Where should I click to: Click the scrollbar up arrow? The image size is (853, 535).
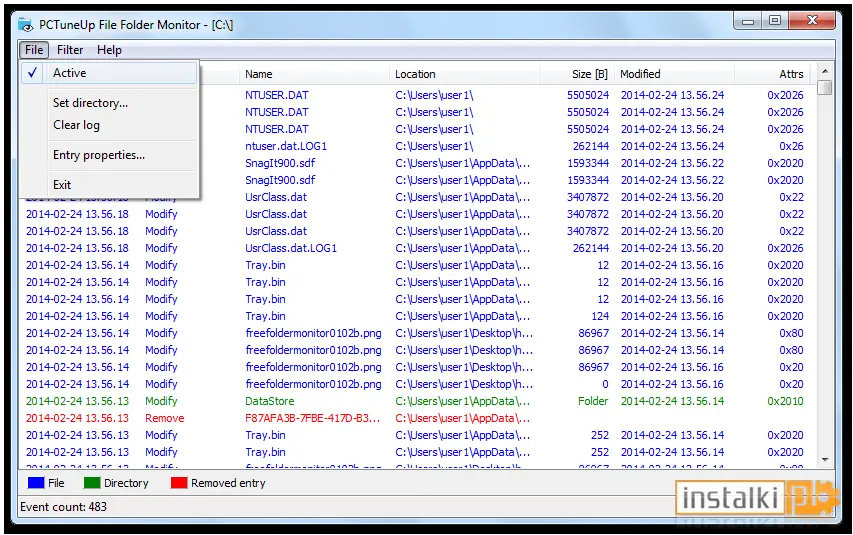[825, 71]
